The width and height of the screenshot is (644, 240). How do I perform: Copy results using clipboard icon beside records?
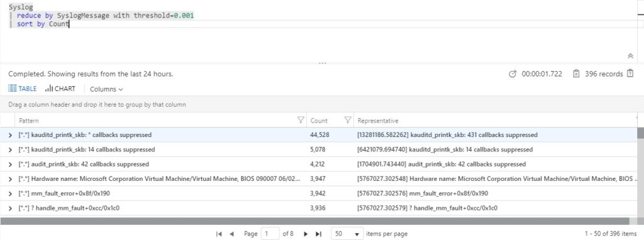tap(630, 74)
